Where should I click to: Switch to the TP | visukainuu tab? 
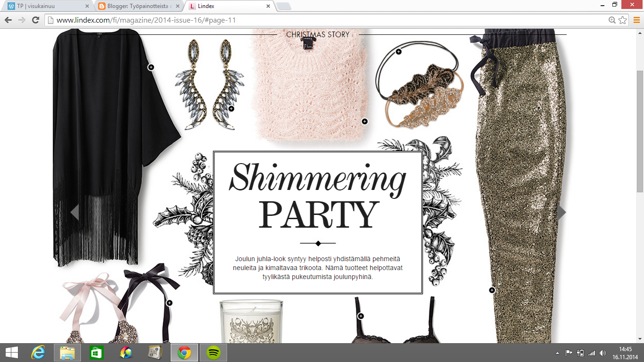(x=47, y=6)
